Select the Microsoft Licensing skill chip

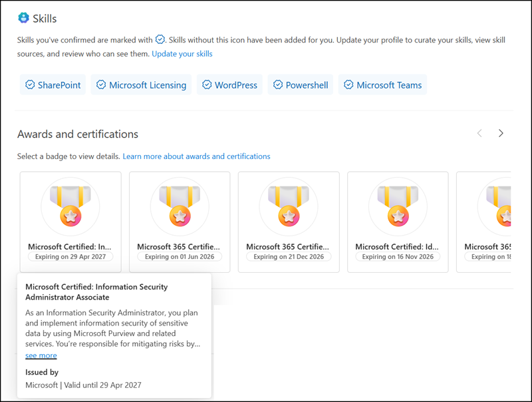click(141, 85)
